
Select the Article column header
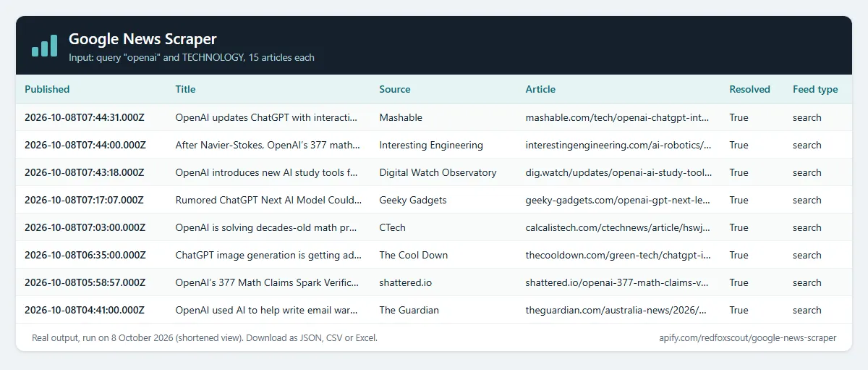(540, 89)
